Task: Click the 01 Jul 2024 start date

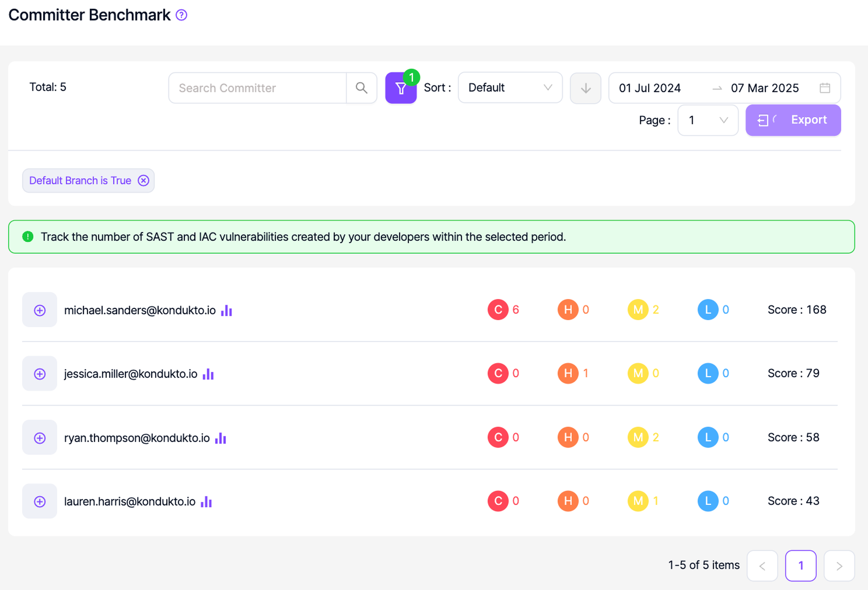Action: pos(650,88)
